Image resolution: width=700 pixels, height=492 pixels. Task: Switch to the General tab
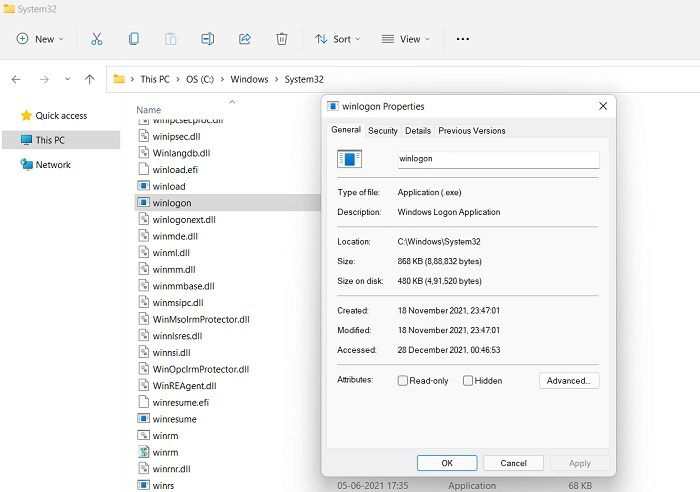tap(346, 129)
